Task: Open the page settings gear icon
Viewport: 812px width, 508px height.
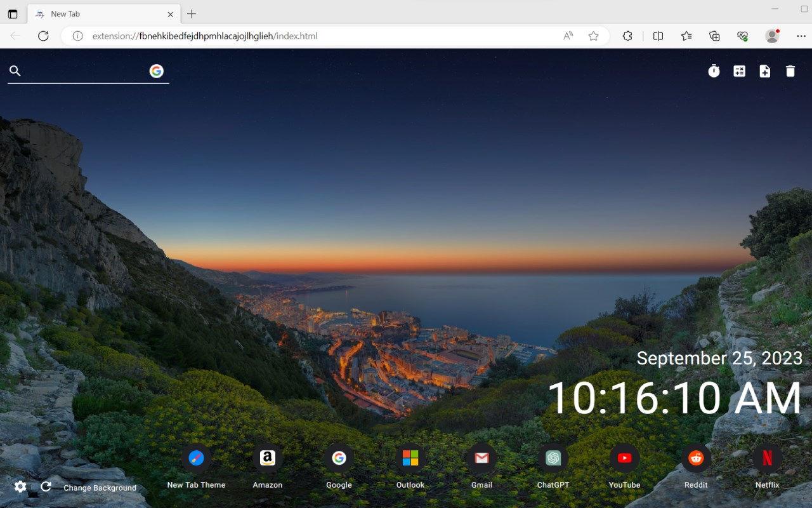Action: (x=20, y=486)
